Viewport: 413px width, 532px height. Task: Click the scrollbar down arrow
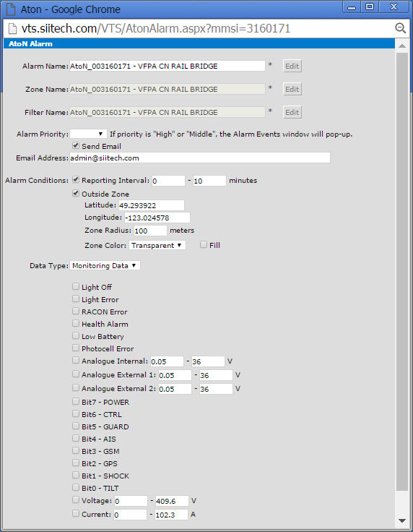pyautogui.click(x=402, y=520)
